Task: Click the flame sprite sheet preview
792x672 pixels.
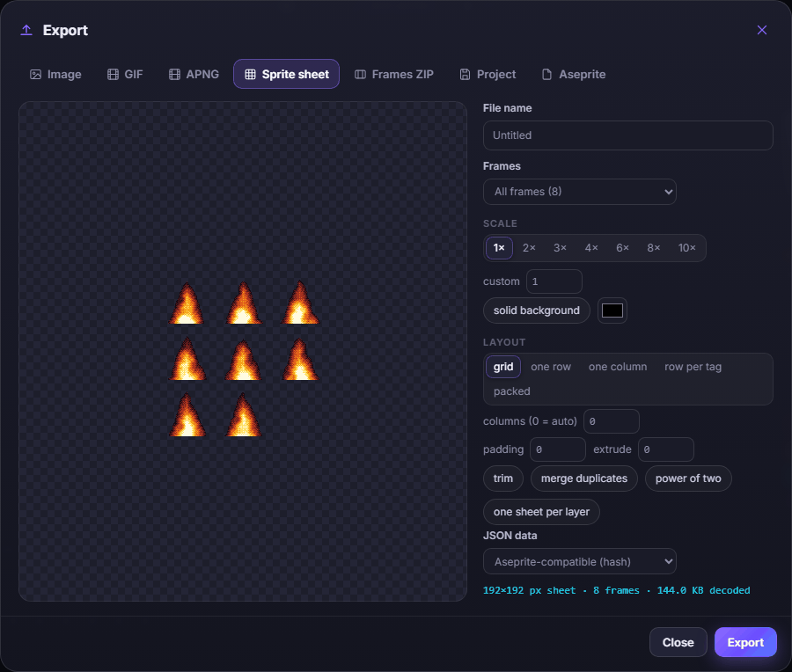Action: (243, 352)
